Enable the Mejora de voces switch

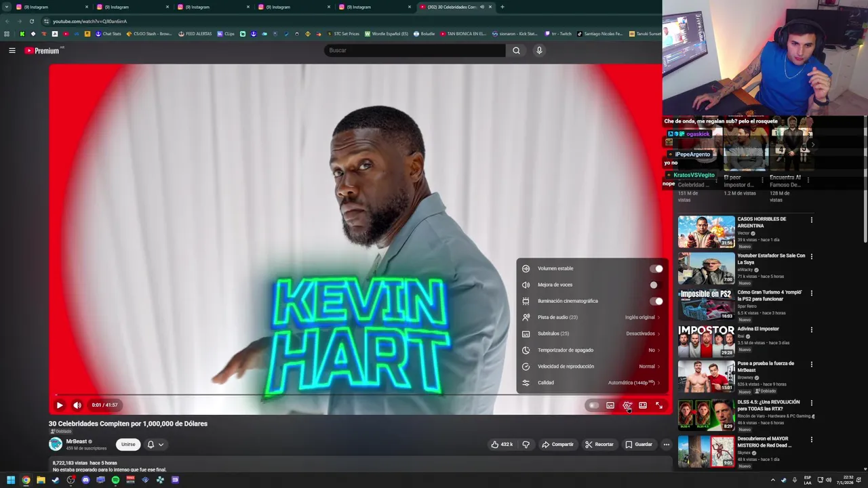[x=656, y=285]
